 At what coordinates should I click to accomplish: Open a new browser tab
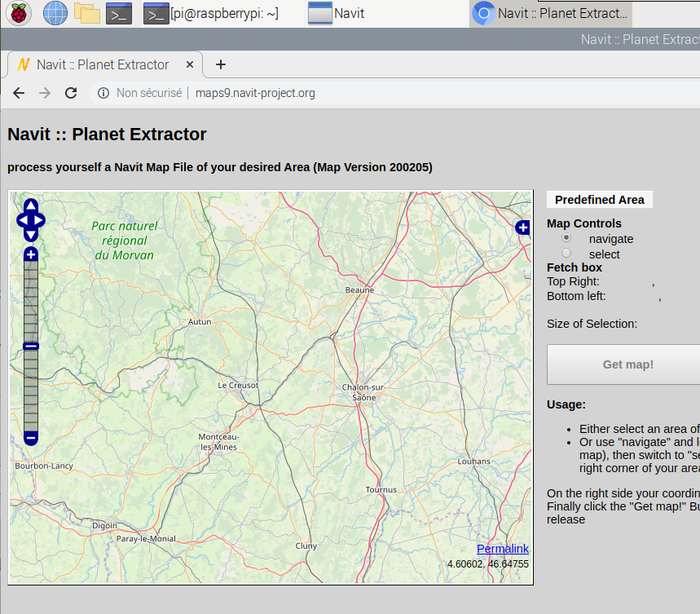(x=221, y=64)
